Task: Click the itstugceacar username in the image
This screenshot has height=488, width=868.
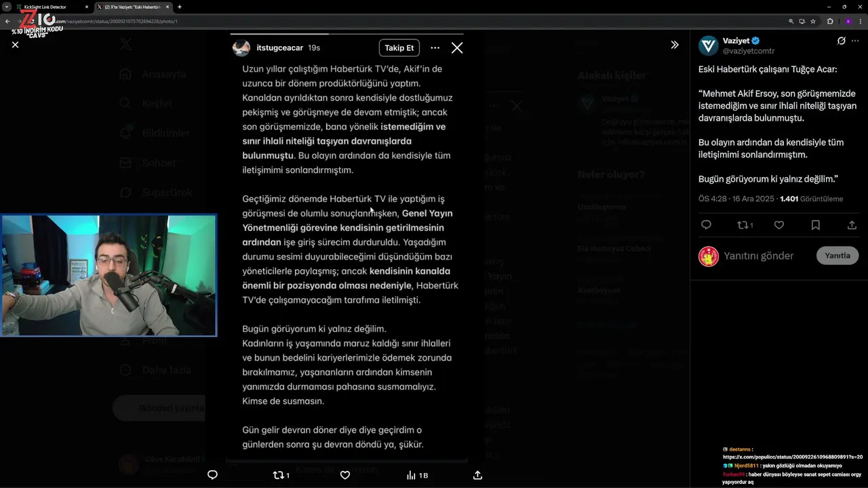Action: click(x=279, y=48)
